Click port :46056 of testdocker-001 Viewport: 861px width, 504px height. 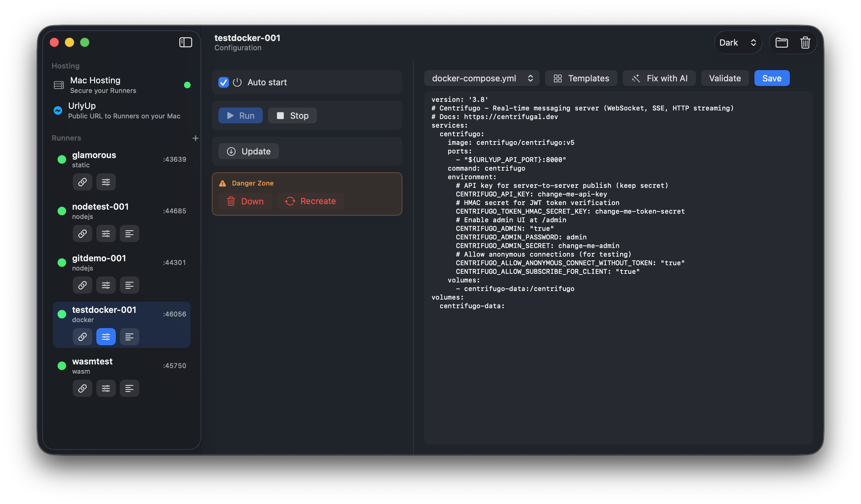point(175,314)
